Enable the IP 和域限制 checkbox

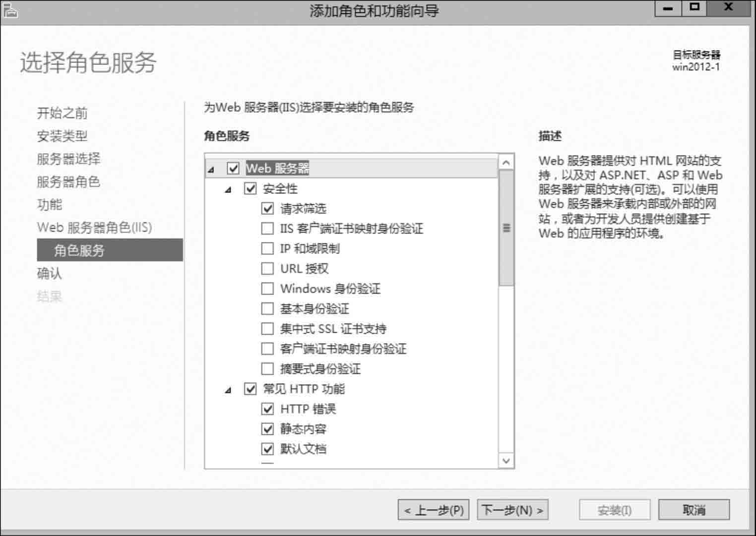coord(267,248)
